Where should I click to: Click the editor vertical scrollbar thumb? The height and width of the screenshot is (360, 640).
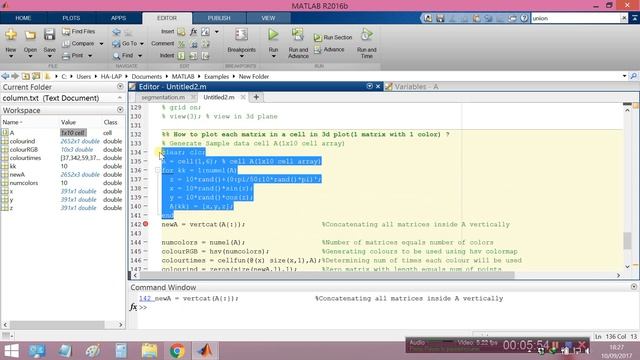(627, 240)
